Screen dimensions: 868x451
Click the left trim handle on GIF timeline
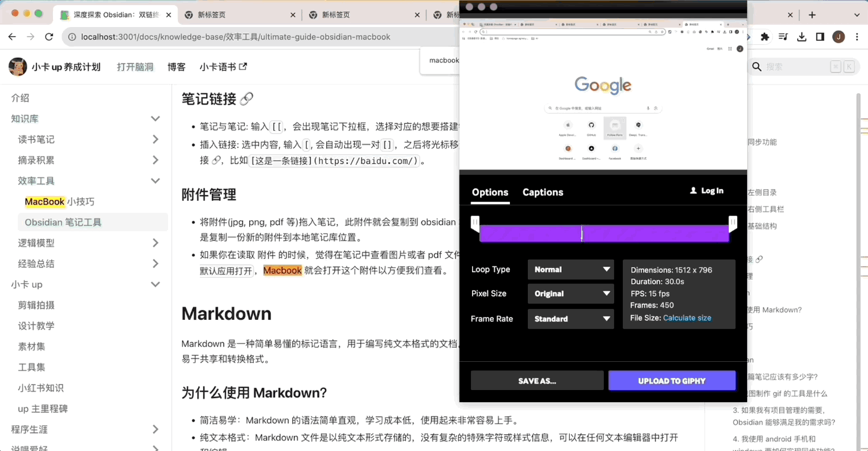[475, 224]
